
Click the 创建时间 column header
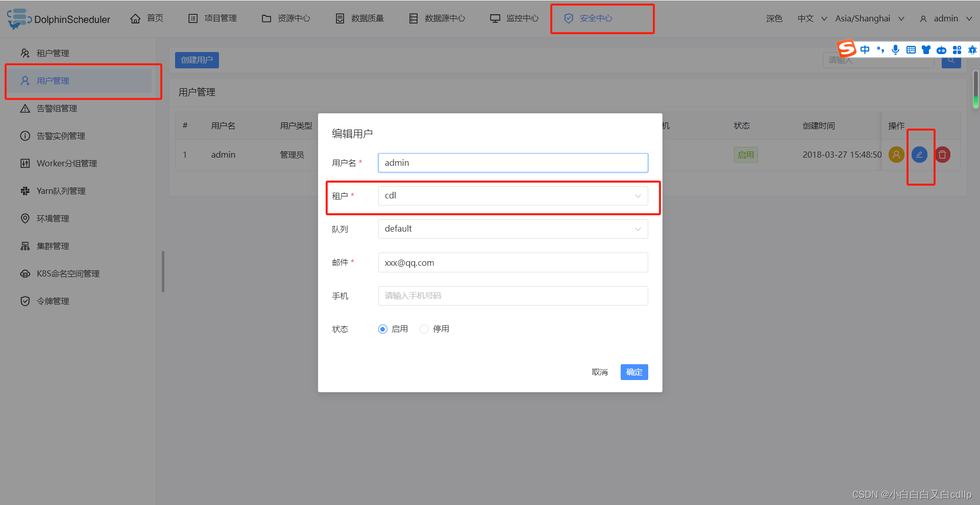click(819, 125)
